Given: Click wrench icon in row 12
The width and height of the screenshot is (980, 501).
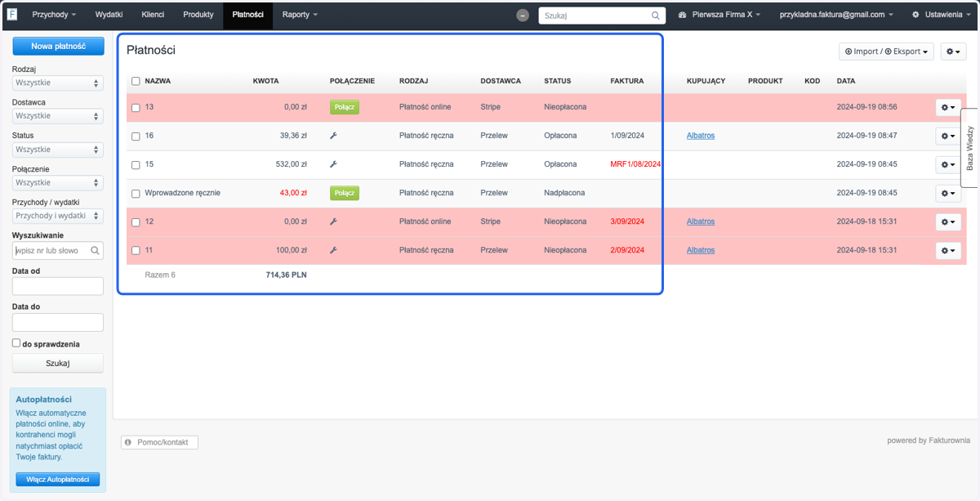Looking at the screenshot, I should [333, 221].
